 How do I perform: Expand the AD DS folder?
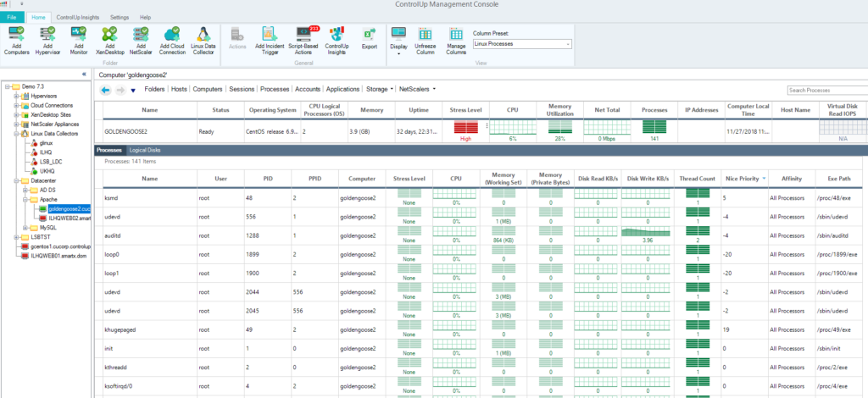pos(25,191)
